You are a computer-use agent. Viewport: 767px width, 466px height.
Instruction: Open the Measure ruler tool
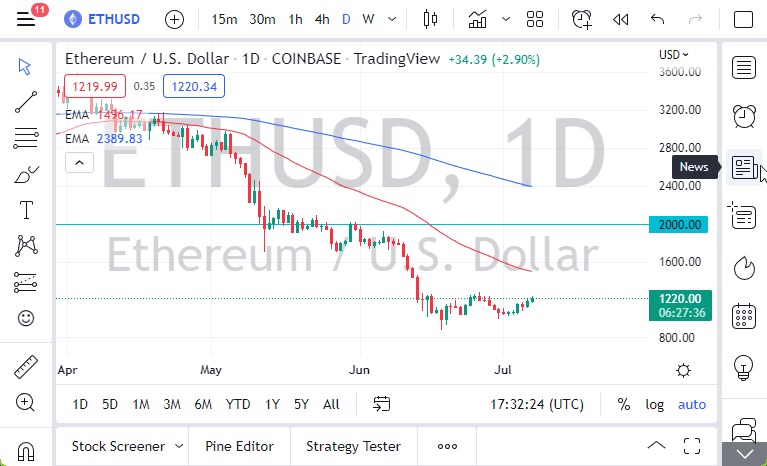point(26,367)
